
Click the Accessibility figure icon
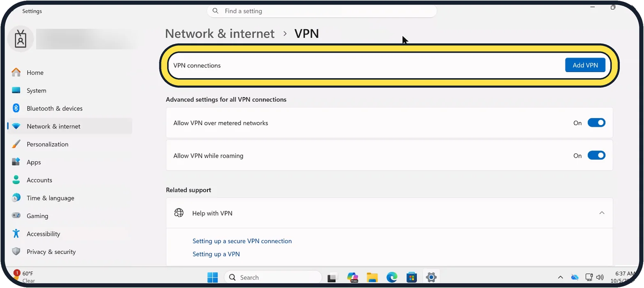click(16, 234)
